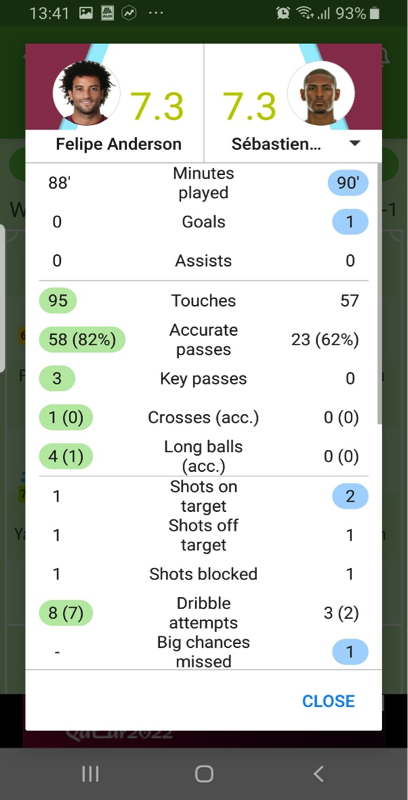Tap Felipe Anderson's player photo
This screenshot has height=800, width=408.
click(x=86, y=93)
